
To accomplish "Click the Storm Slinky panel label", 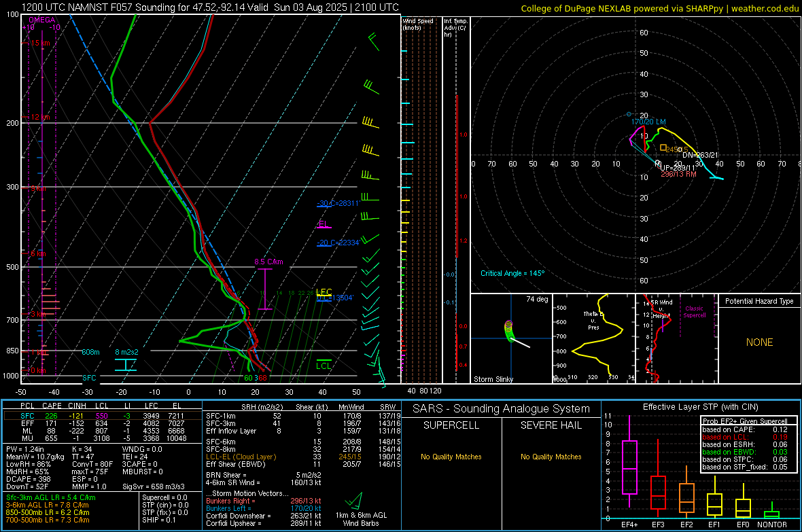I will click(493, 379).
